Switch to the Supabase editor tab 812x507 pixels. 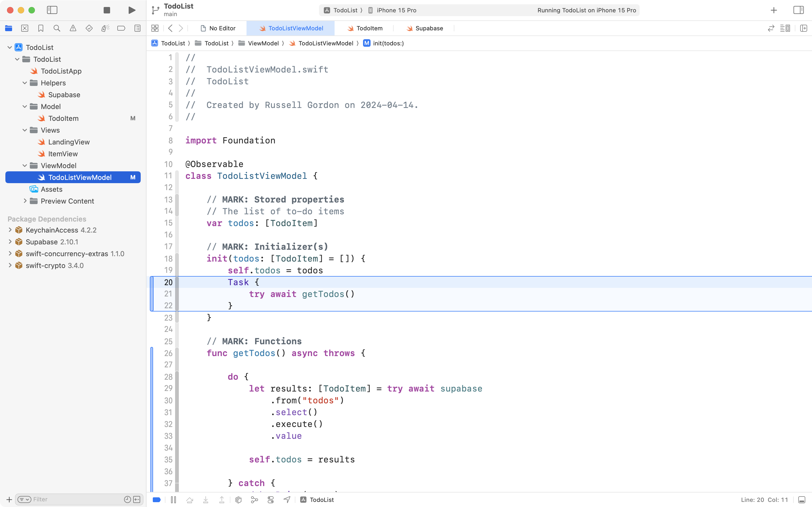tap(429, 28)
